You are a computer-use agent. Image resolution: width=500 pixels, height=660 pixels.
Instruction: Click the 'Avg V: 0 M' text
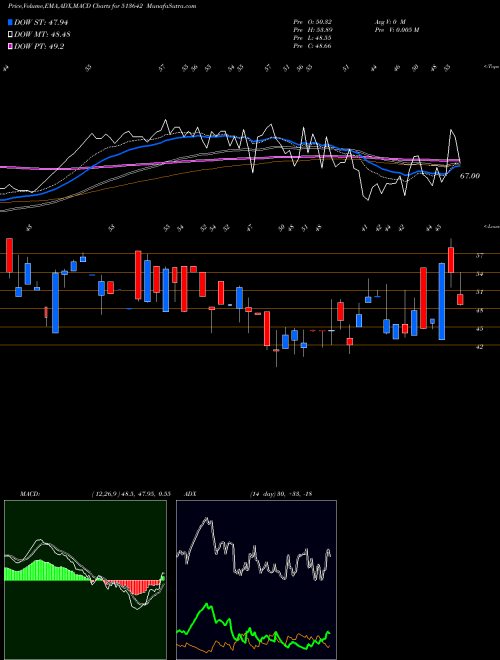pos(389,21)
